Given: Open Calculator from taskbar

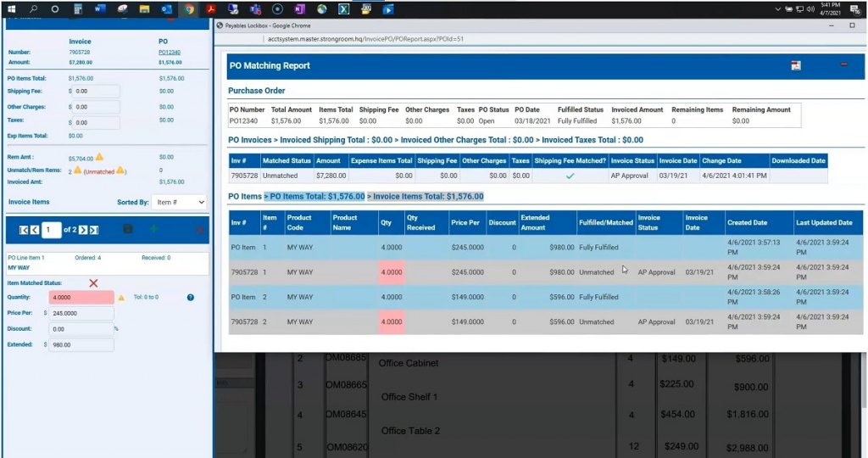Looking at the screenshot, I should [77, 8].
